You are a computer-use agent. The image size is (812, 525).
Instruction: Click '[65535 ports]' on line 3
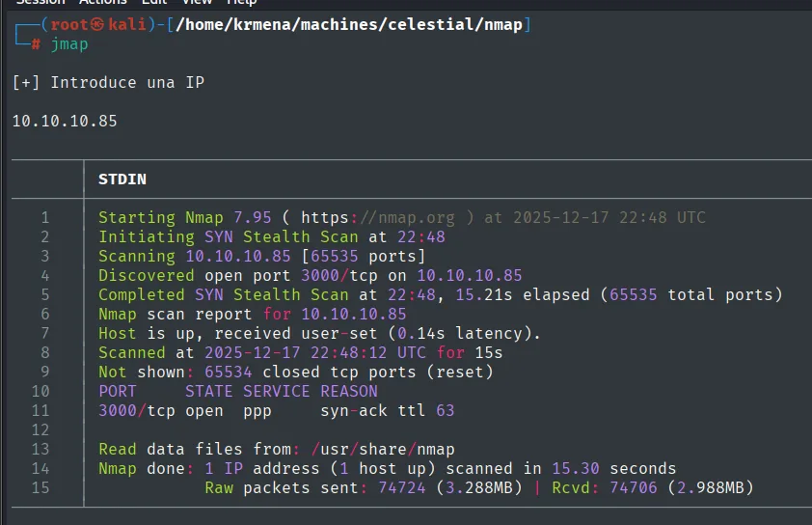364,256
